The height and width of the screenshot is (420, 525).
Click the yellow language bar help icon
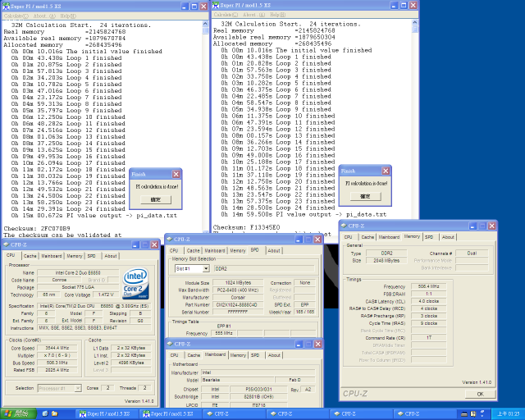point(473,414)
